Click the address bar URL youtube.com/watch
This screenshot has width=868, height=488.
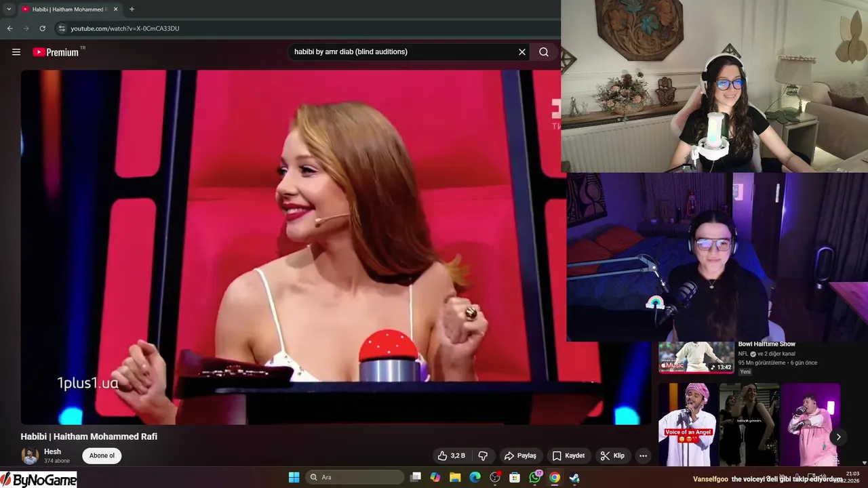coord(125,28)
